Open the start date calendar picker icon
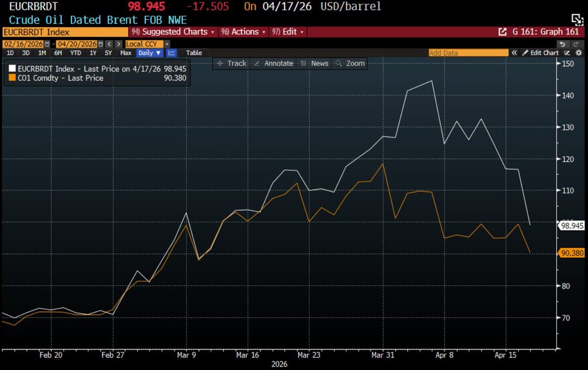588x370 pixels. coord(47,44)
